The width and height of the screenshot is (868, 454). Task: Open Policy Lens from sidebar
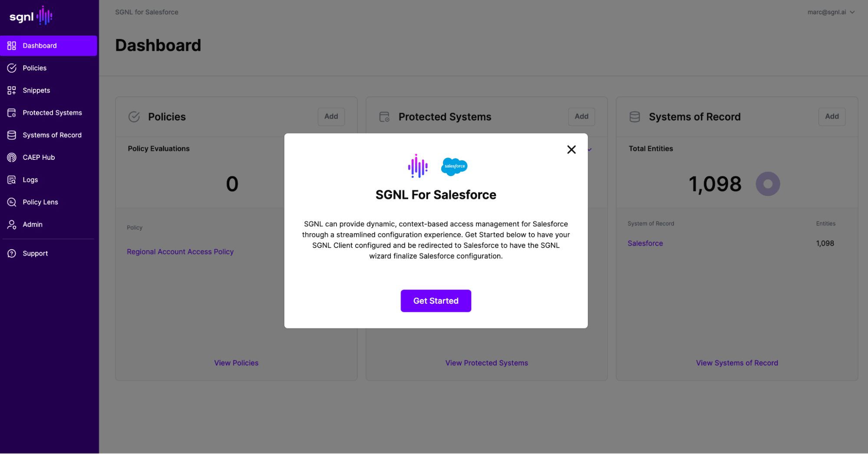48,202
